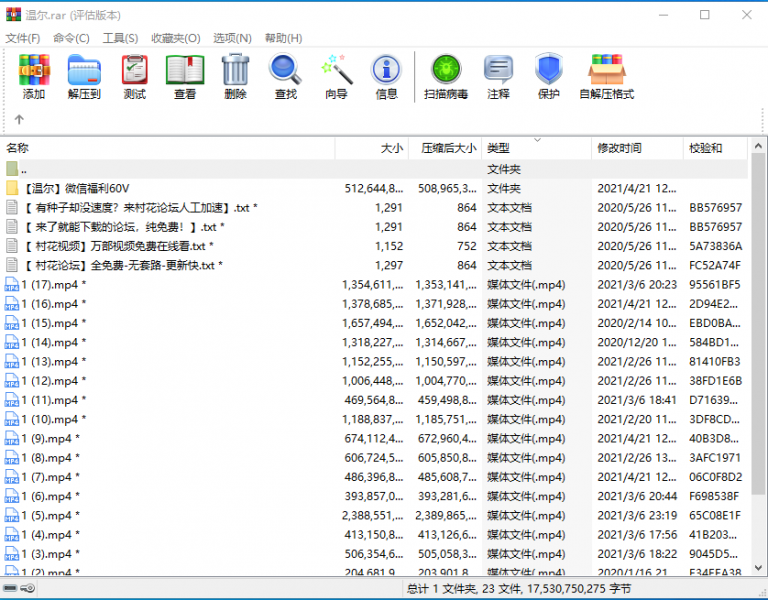
Task: Click the 保护 (Protect) shield icon
Action: click(548, 76)
